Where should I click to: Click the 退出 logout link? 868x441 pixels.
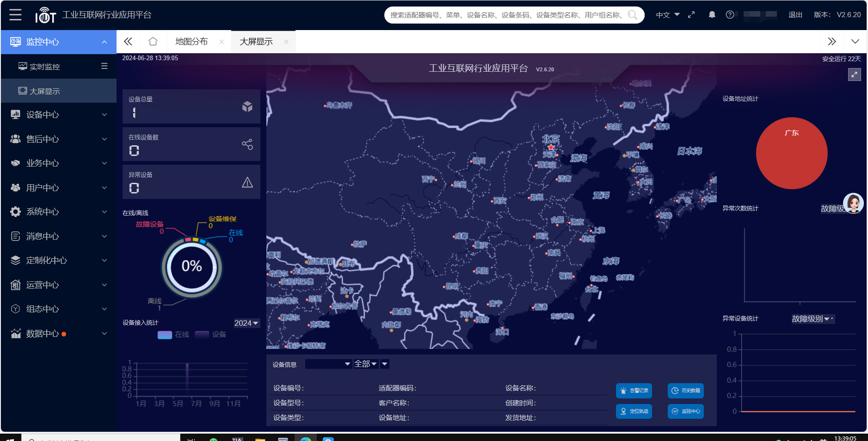[795, 15]
